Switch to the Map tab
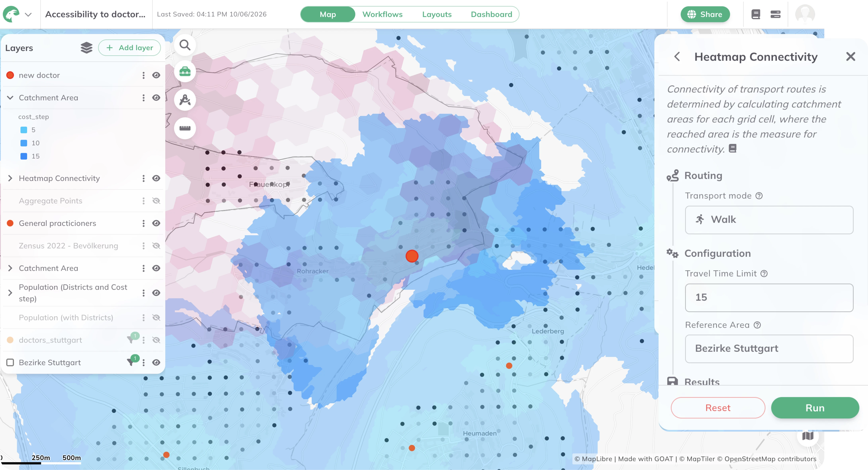868x470 pixels. 327,14
